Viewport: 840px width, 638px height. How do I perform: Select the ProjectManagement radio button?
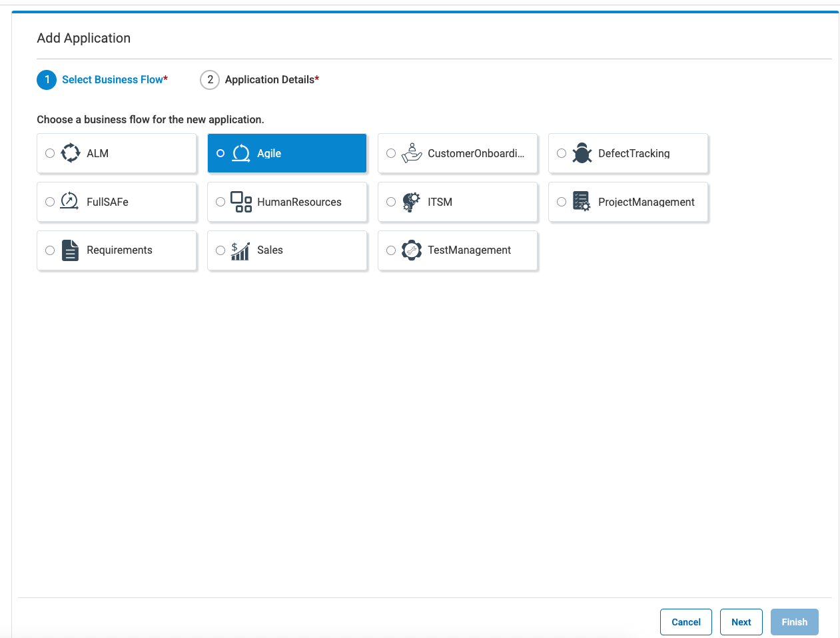coord(562,202)
